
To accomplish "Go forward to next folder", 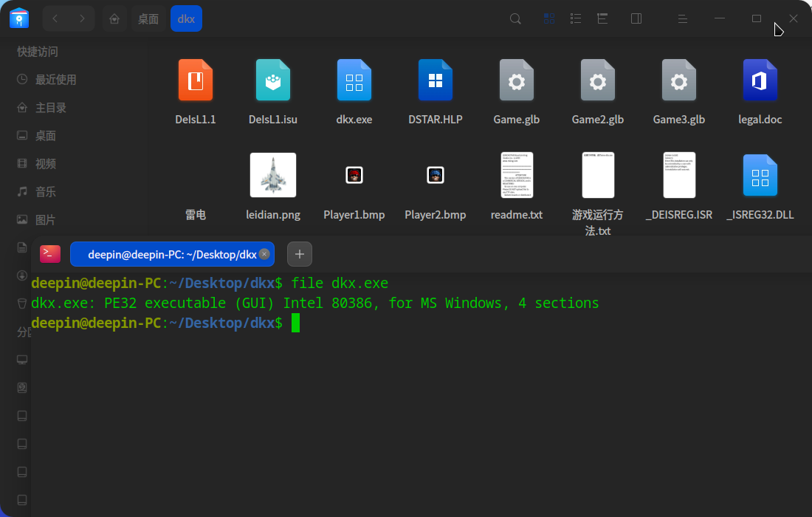I will [82, 18].
